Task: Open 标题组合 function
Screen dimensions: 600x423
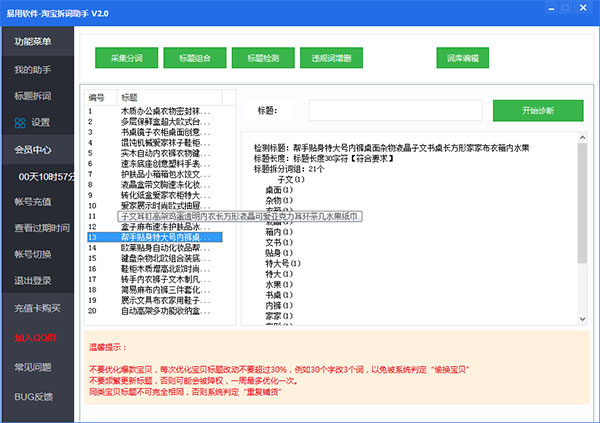Action: [x=195, y=58]
